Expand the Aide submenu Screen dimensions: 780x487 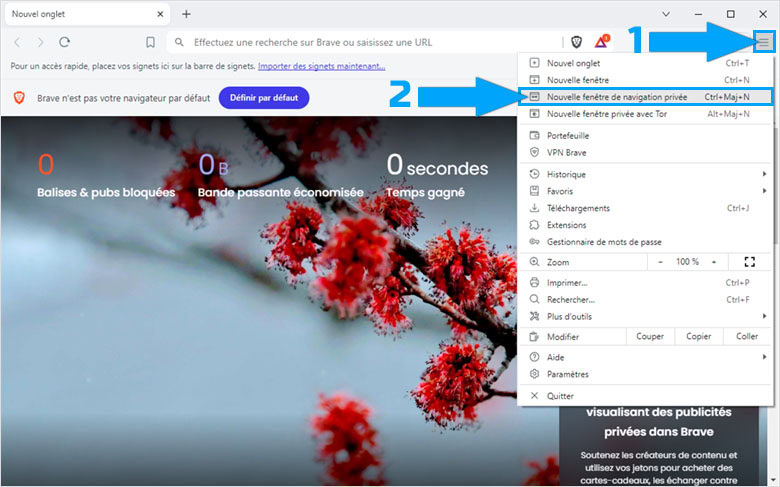(645, 358)
